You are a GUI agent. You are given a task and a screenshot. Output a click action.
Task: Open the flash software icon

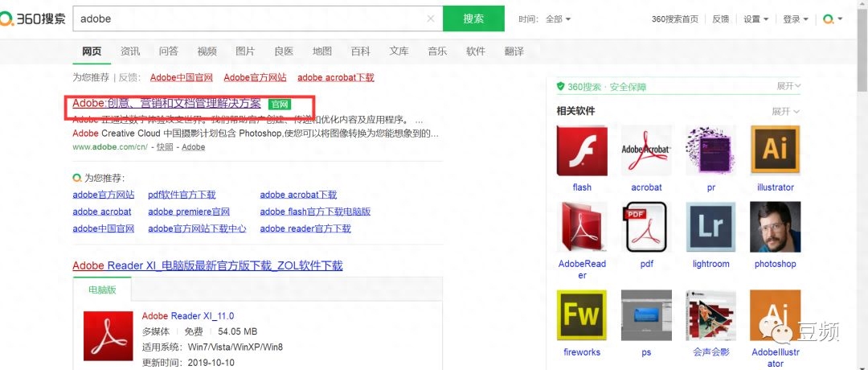point(582,150)
